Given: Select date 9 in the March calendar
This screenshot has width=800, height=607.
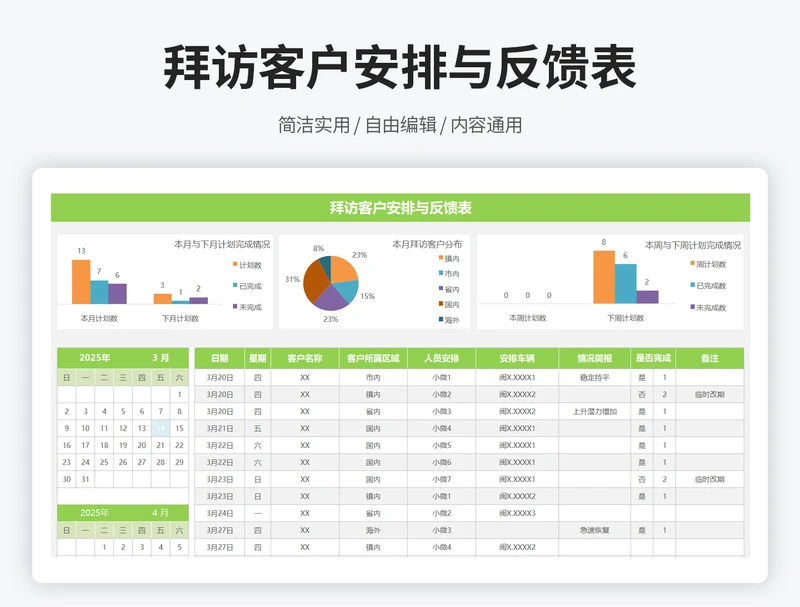Looking at the screenshot, I should coord(66,428).
